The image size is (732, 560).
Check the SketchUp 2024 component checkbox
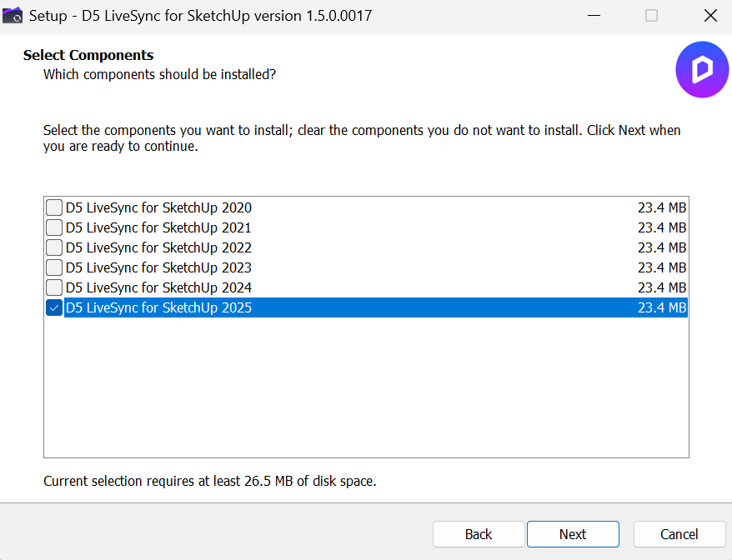click(54, 287)
